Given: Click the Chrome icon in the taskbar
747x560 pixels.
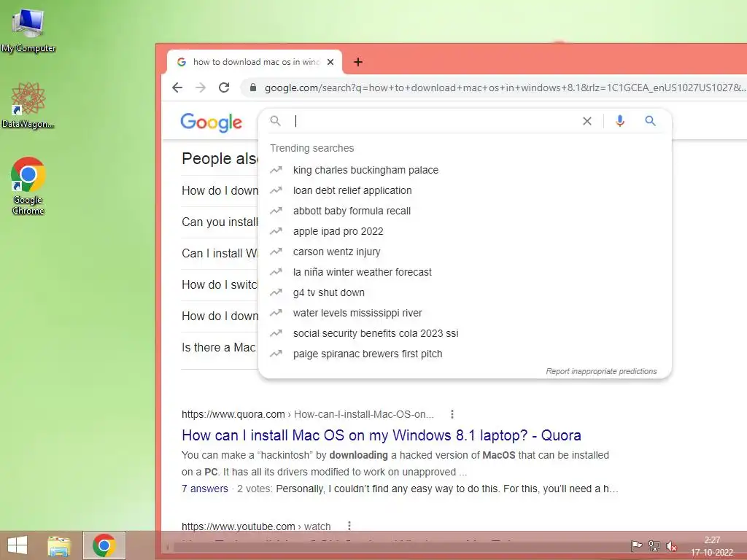Looking at the screenshot, I should click(x=104, y=545).
